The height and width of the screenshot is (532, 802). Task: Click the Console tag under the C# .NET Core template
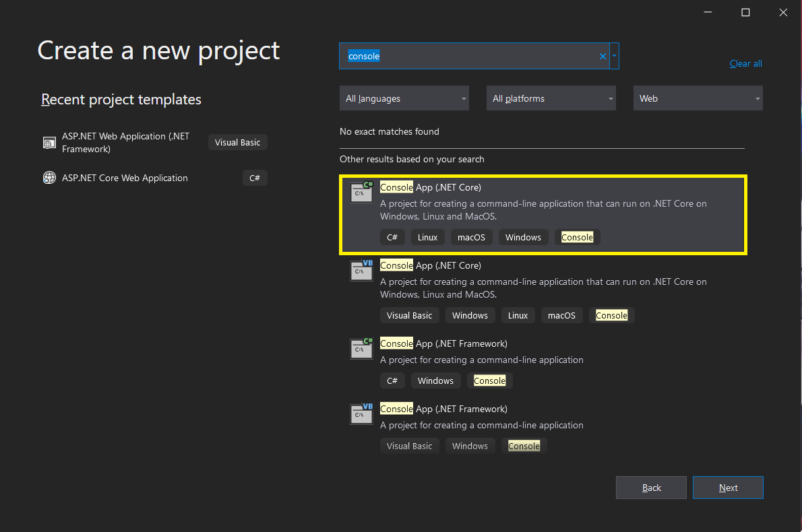(577, 237)
